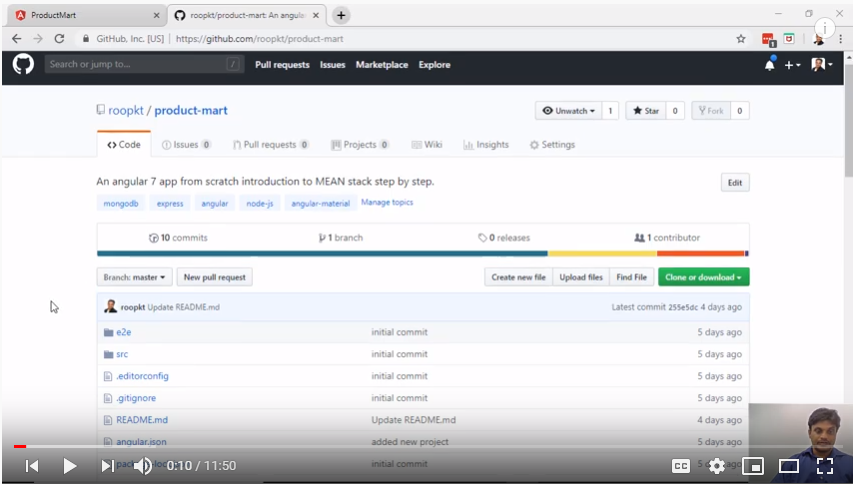
Task: Mute the video volume speaker icon
Action: click(143, 466)
